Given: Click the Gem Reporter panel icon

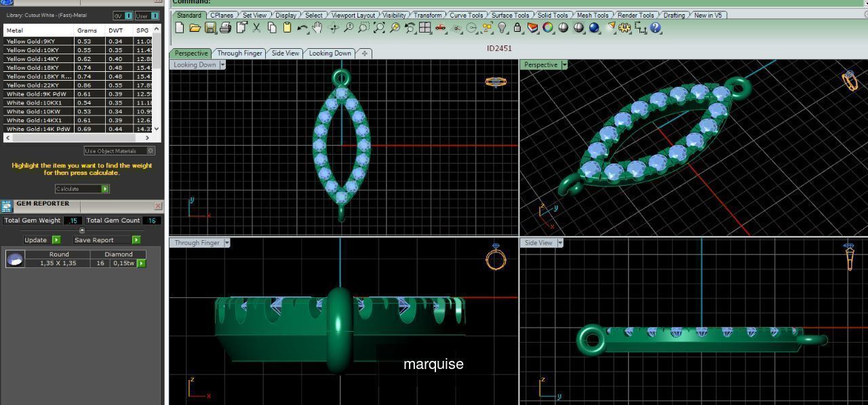Looking at the screenshot, I should (7, 206).
